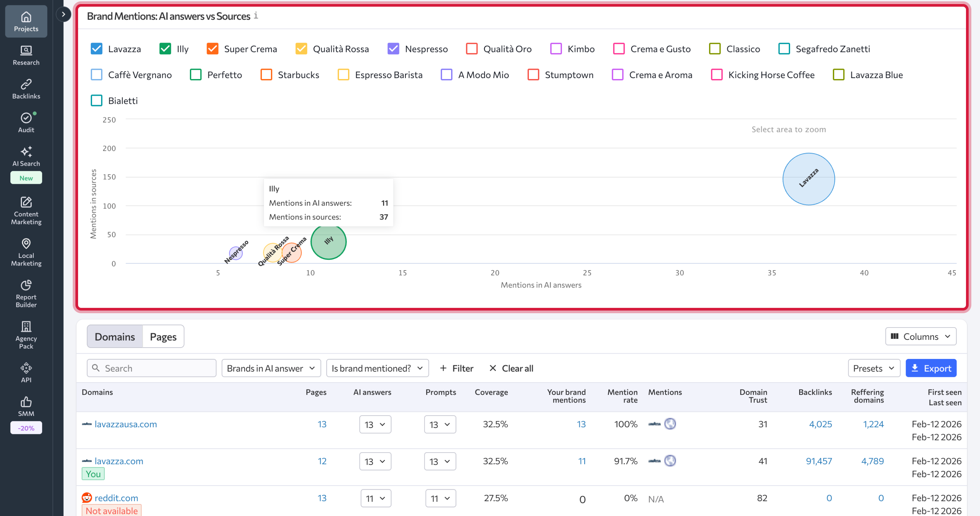Click the blue Export button

tap(931, 368)
